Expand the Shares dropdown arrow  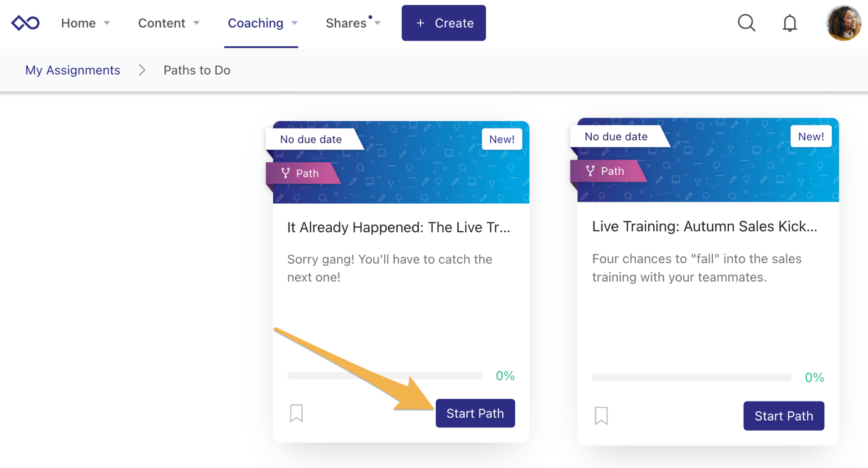[x=377, y=23]
